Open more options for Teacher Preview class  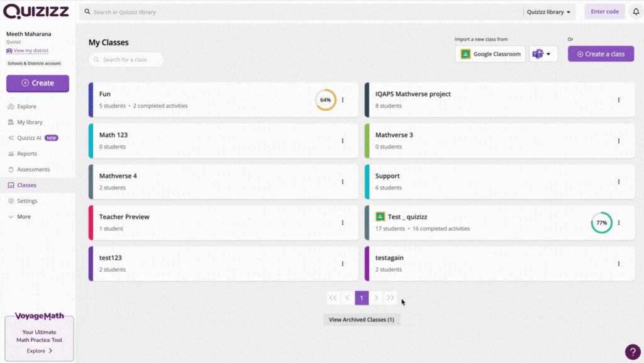coord(343,223)
